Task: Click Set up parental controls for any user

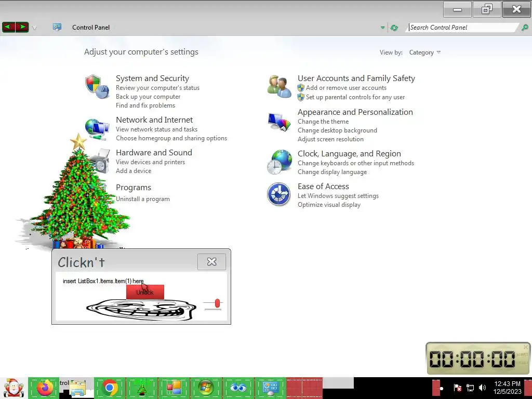Action: (355, 97)
